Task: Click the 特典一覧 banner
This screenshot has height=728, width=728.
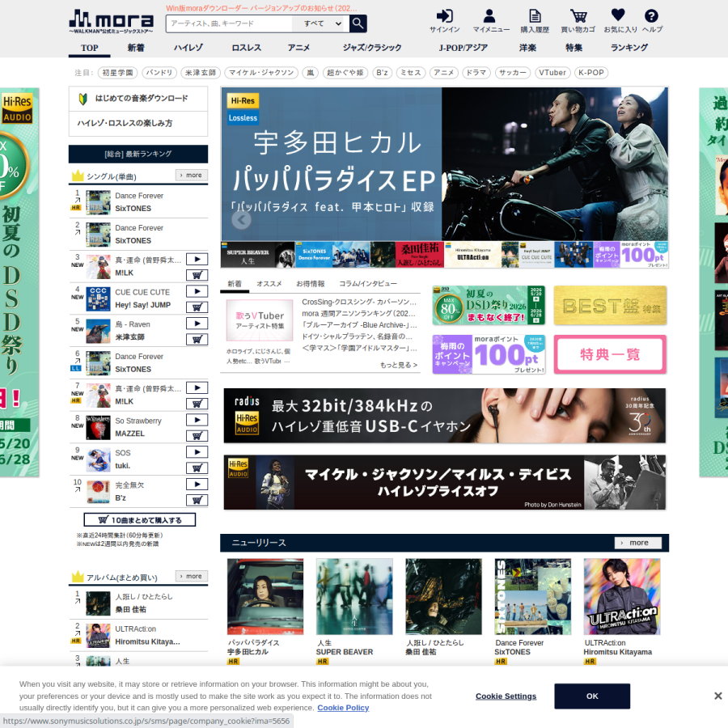Action: 610,354
